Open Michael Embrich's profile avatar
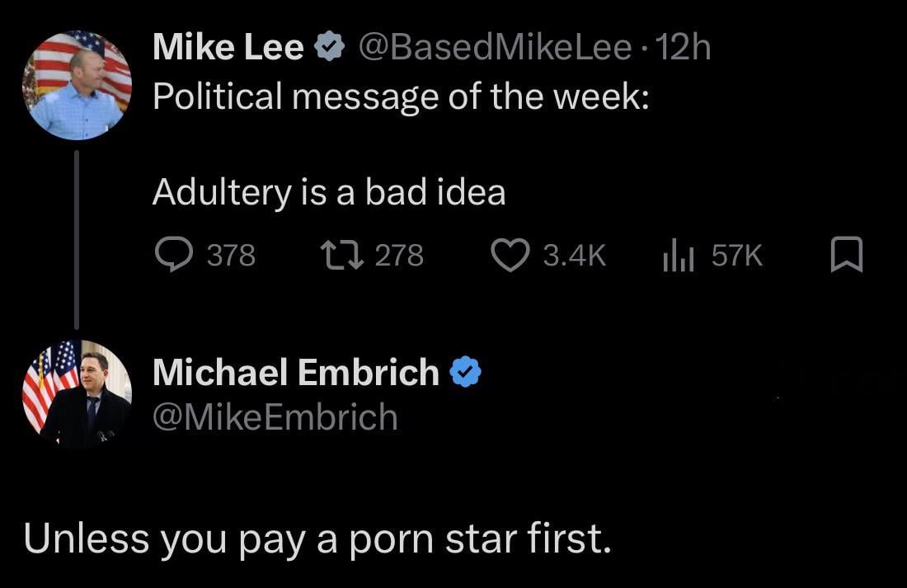 76,393
